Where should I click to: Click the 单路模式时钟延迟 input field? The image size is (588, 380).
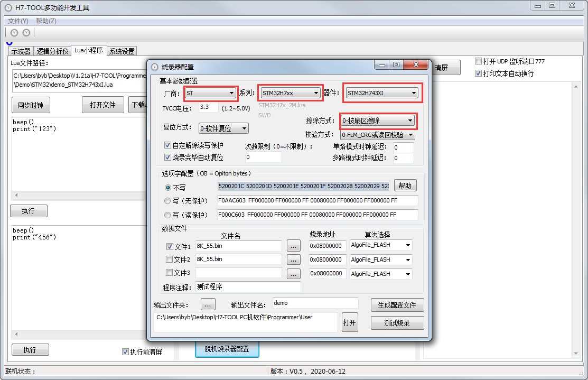coord(403,147)
